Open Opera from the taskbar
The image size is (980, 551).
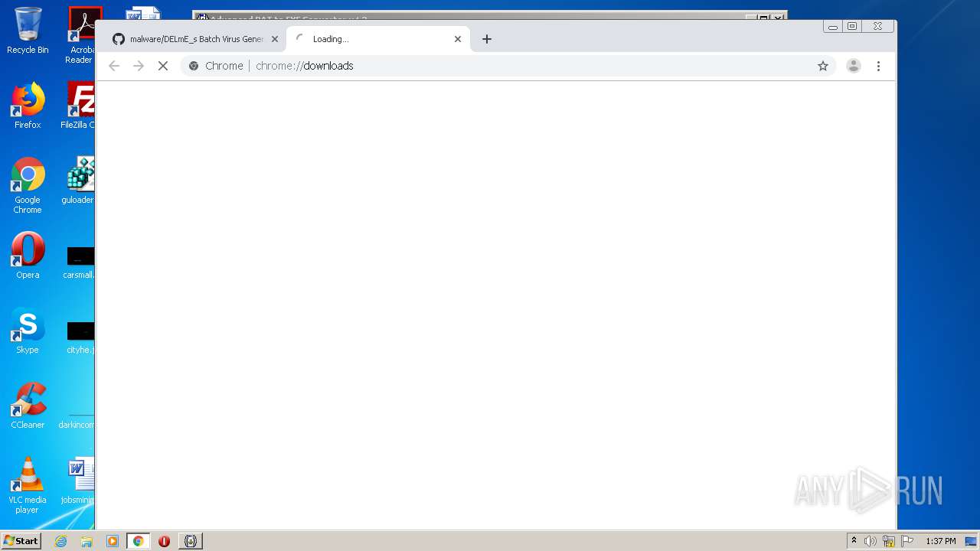coord(164,541)
